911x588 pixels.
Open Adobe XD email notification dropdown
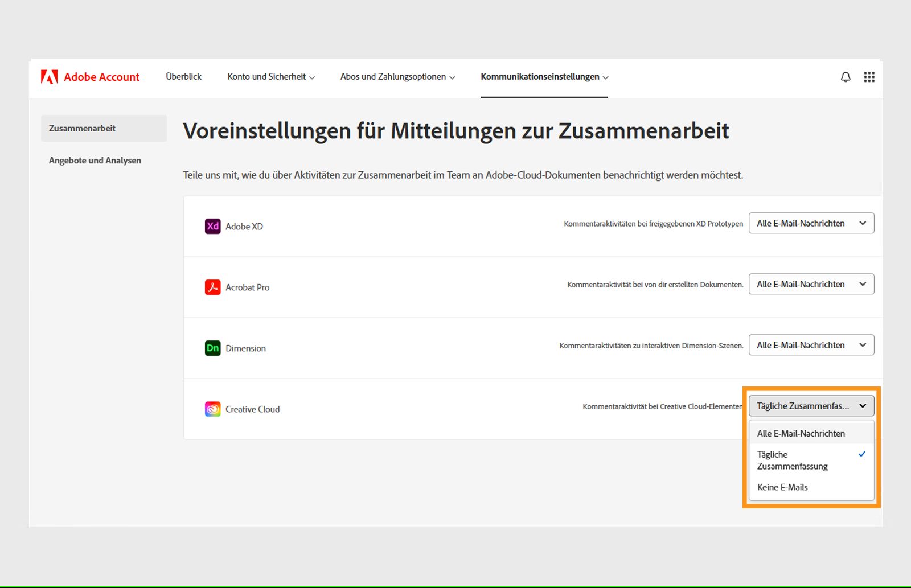811,223
